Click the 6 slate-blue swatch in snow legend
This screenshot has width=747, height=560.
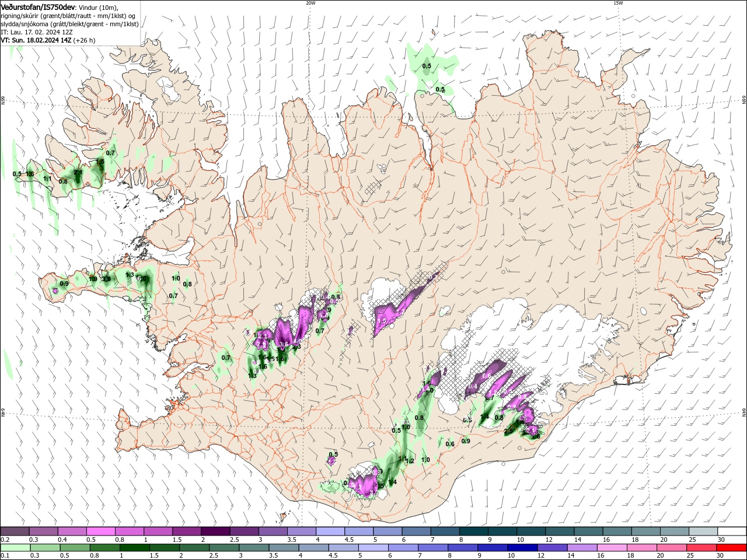(416, 531)
